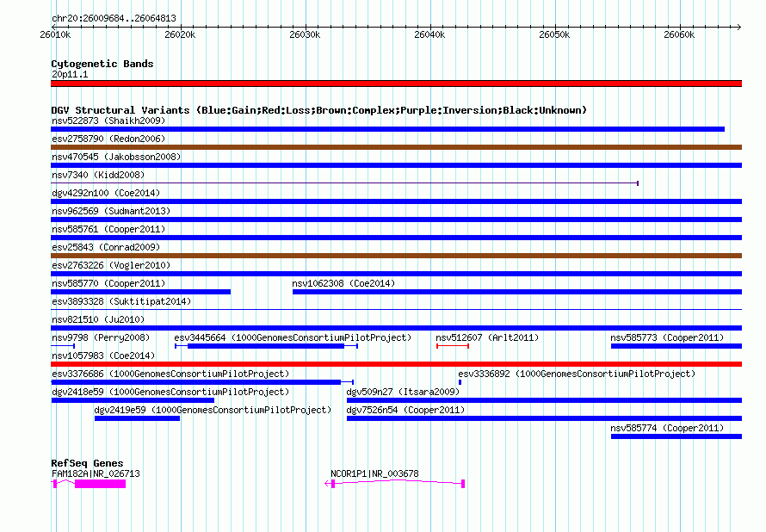Click the FAM182A|NR_026713 gene glyph
Screen dimensions: 766x532
89,484
